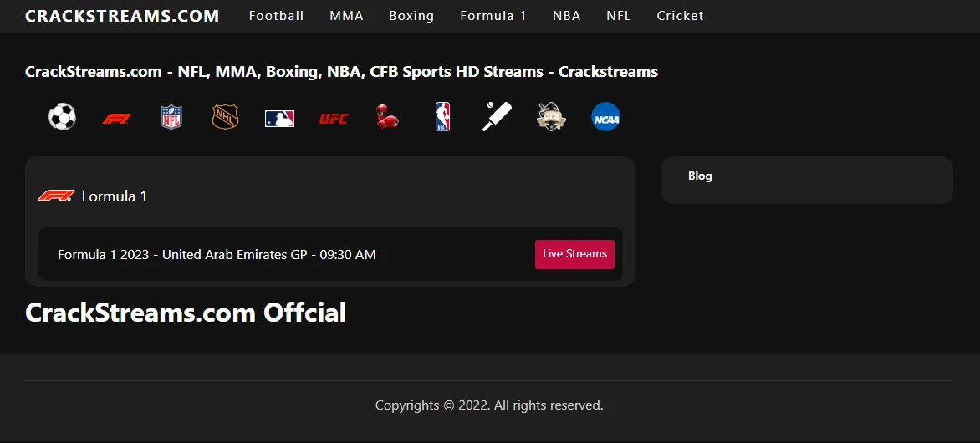Open the NHL logo icon
The width and height of the screenshot is (980, 443).
(x=225, y=118)
